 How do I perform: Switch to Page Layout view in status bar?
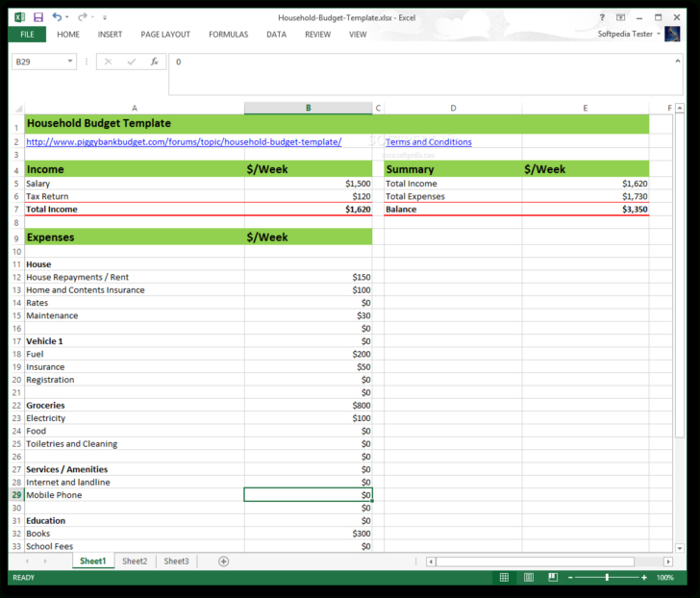[x=528, y=578]
